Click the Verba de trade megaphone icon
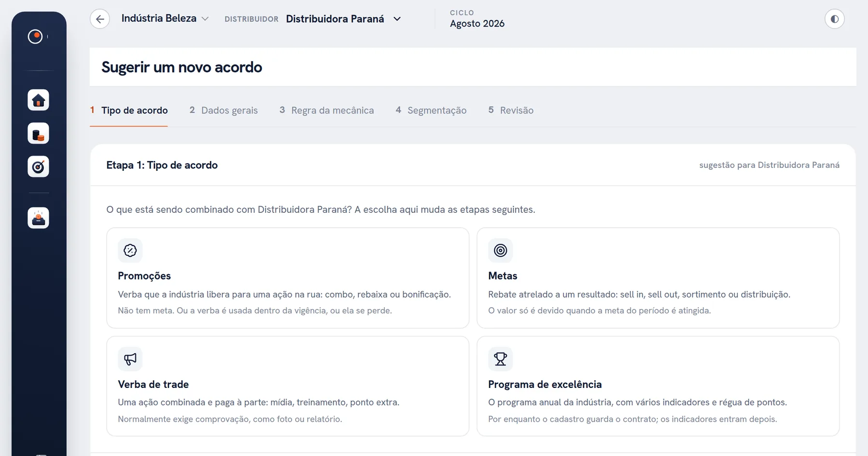 point(130,359)
